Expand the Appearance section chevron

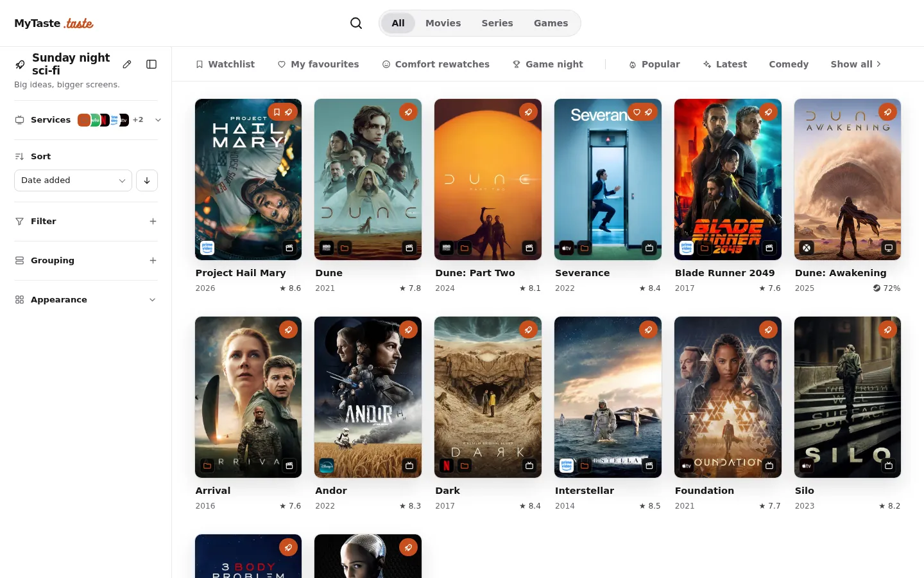153,300
